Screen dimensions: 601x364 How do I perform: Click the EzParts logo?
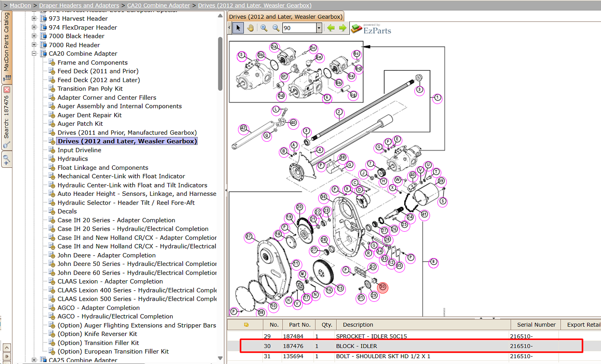click(x=371, y=29)
